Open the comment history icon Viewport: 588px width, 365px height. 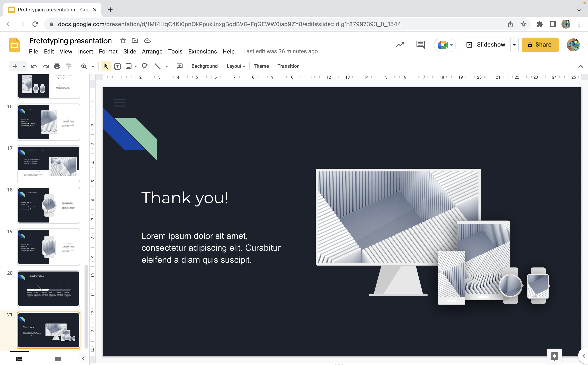click(421, 45)
